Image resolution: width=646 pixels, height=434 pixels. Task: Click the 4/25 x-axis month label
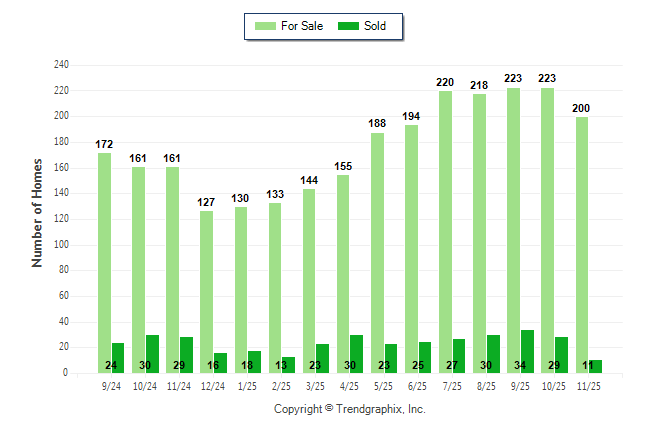tap(350, 385)
